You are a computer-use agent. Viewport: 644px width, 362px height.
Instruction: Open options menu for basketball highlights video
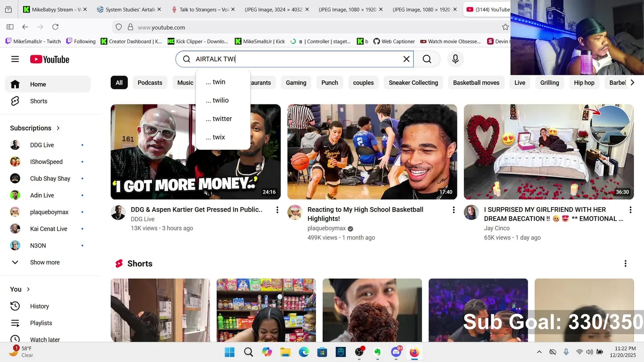pyautogui.click(x=453, y=210)
